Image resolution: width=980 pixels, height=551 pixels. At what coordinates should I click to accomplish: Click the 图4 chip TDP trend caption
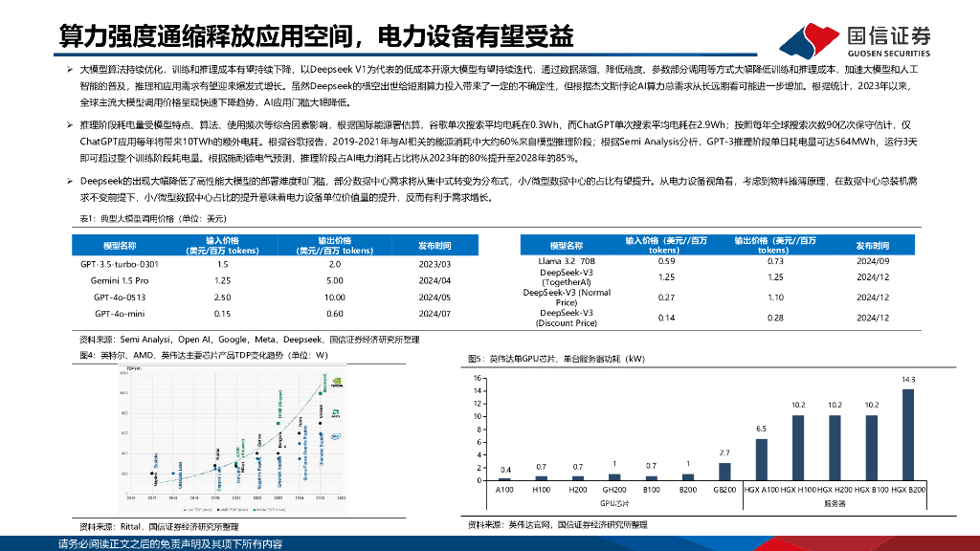pos(204,355)
